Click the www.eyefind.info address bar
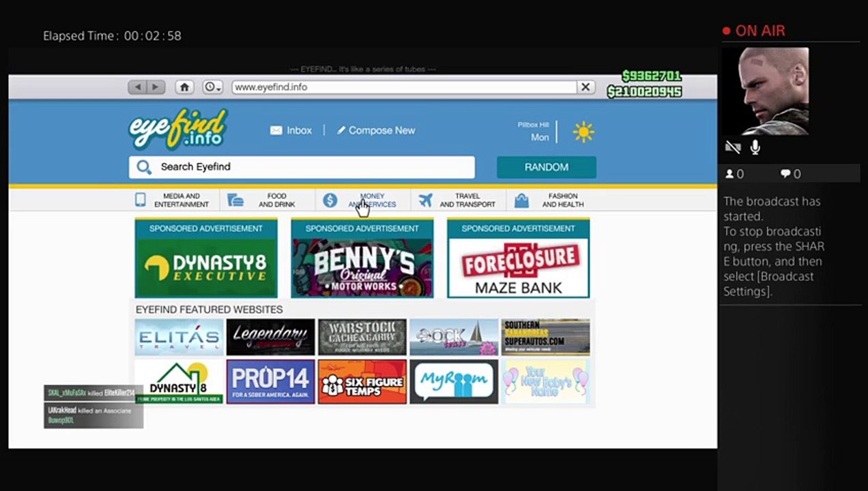The width and height of the screenshot is (868, 491). pos(404,87)
